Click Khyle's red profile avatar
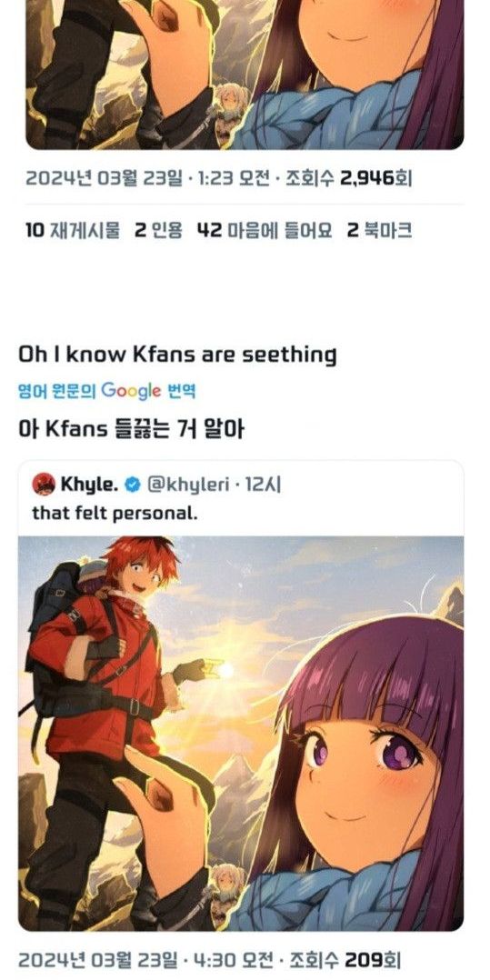The width and height of the screenshot is (490, 980). 44,483
